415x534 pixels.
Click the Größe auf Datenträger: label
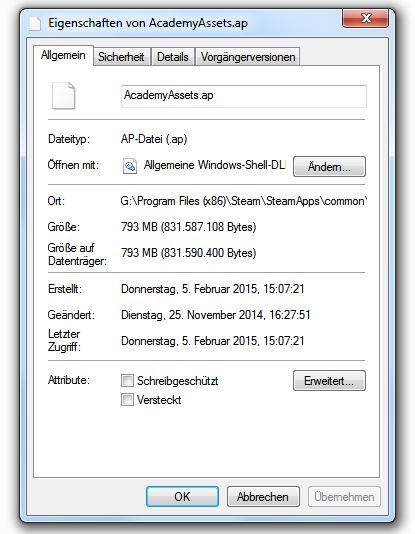pyautogui.click(x=77, y=254)
